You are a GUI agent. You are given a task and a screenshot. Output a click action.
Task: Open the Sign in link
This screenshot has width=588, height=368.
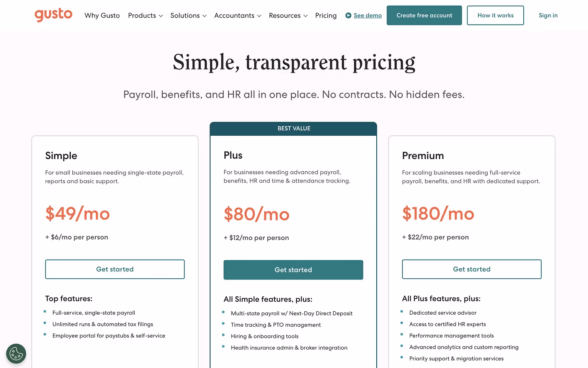548,15
